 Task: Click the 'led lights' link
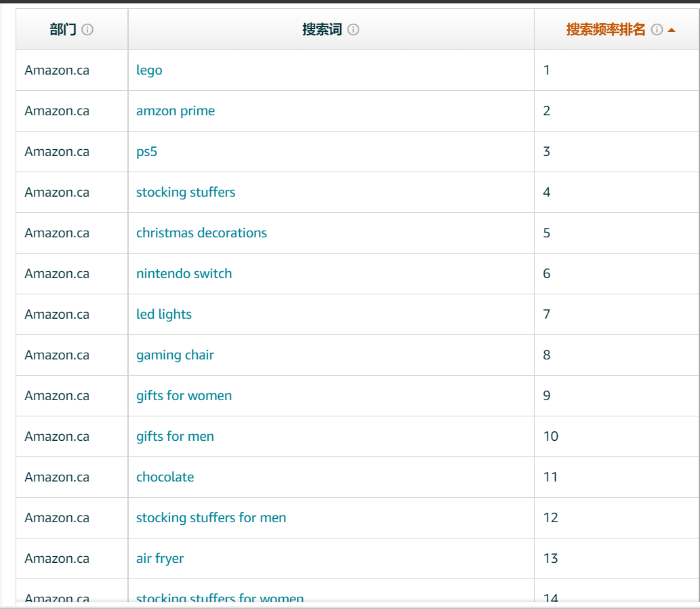coord(164,315)
